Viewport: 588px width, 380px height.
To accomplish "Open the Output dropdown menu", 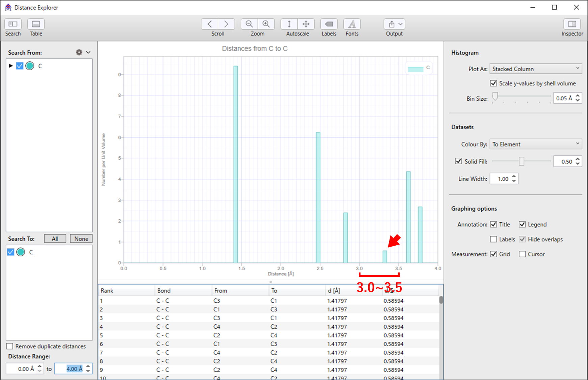I will 394,24.
